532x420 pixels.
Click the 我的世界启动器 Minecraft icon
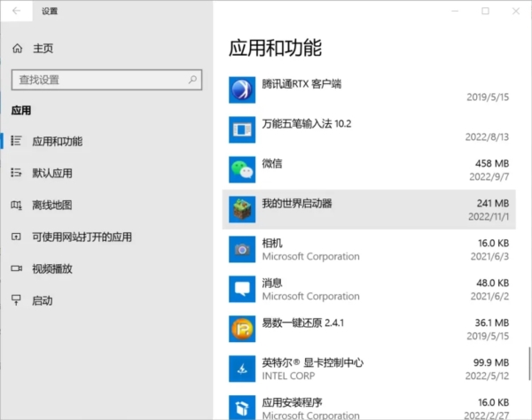pos(242,209)
